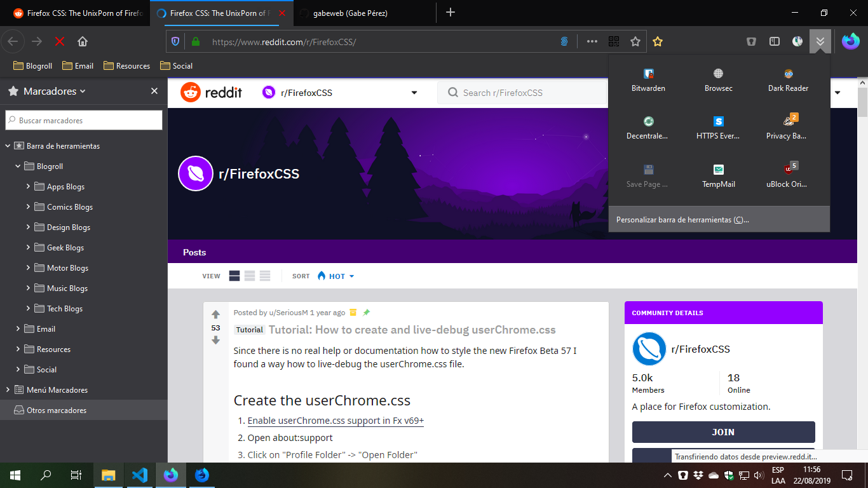Click the go back arrow
This screenshot has height=488, width=868.
[x=13, y=41]
